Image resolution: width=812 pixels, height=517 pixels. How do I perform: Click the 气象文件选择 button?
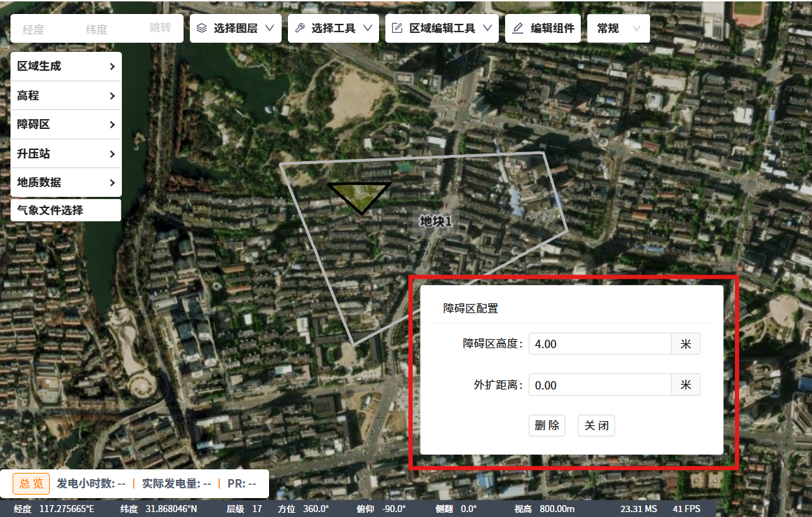click(66, 210)
